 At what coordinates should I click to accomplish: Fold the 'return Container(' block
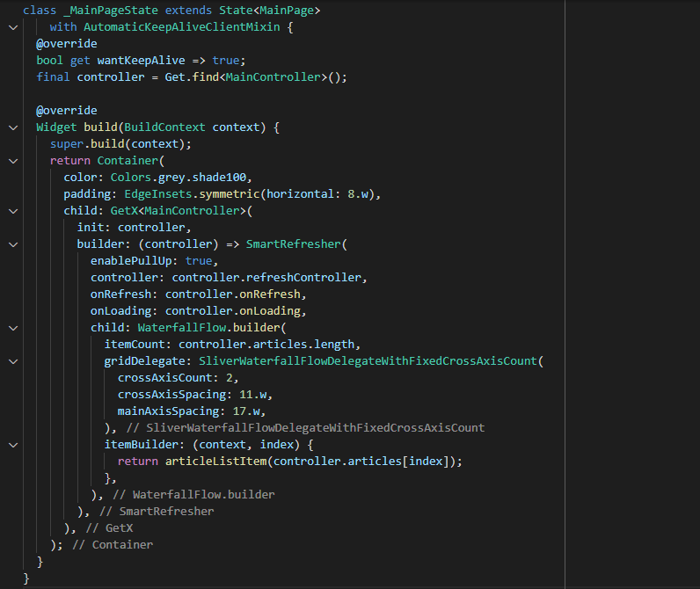13,161
